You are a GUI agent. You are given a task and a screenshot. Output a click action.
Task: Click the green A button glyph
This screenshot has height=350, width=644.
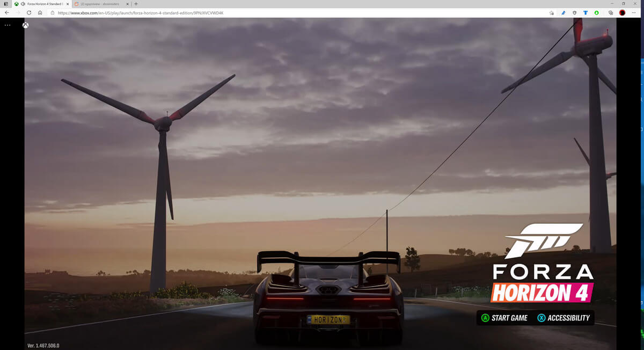[x=485, y=318]
